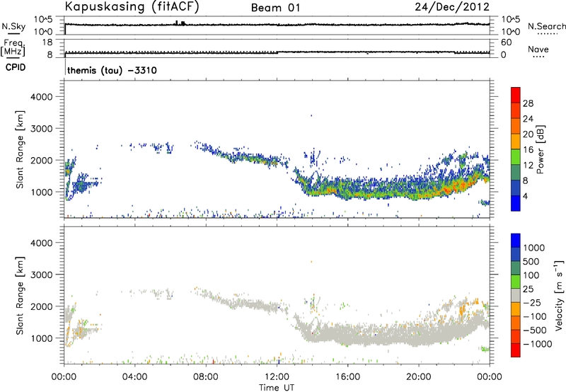Click the "Time UT" axis title
The height and width of the screenshot is (392, 566).
tap(277, 388)
